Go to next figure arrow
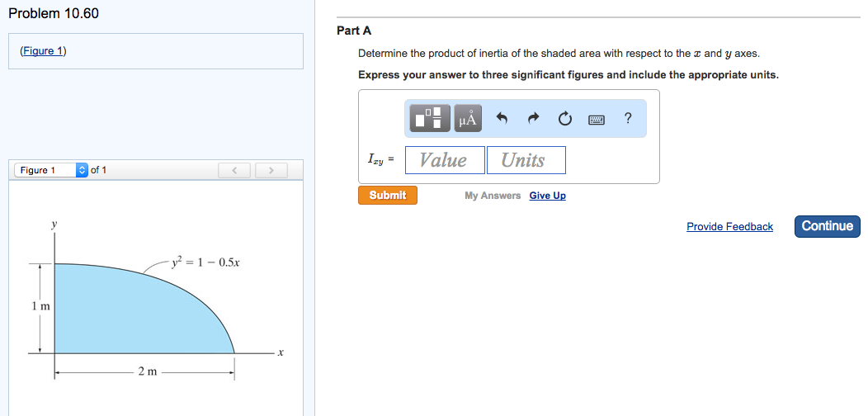868x416 pixels. (x=268, y=171)
